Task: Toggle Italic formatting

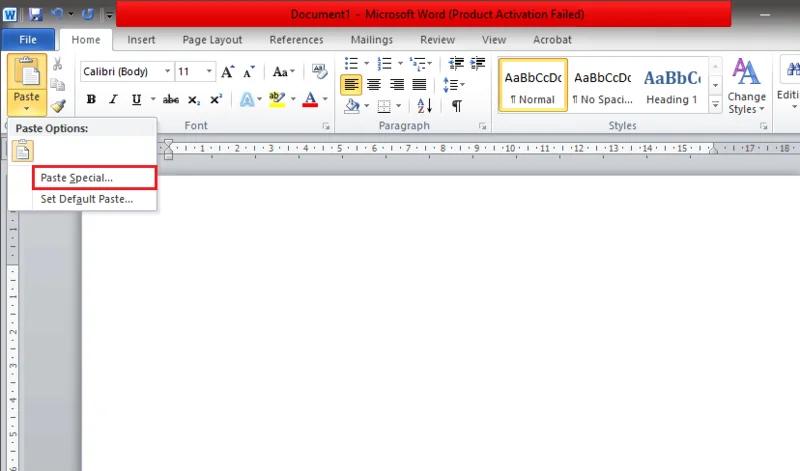Action: 113,100
